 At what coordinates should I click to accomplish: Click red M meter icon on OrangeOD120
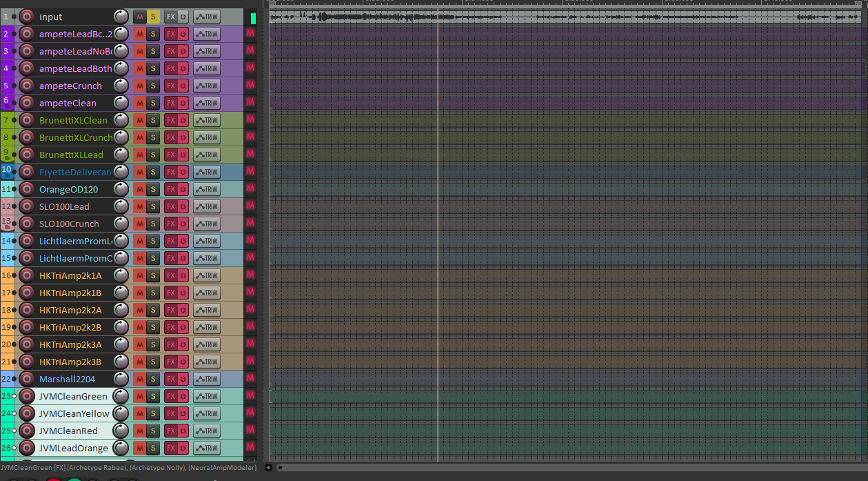[x=250, y=188]
